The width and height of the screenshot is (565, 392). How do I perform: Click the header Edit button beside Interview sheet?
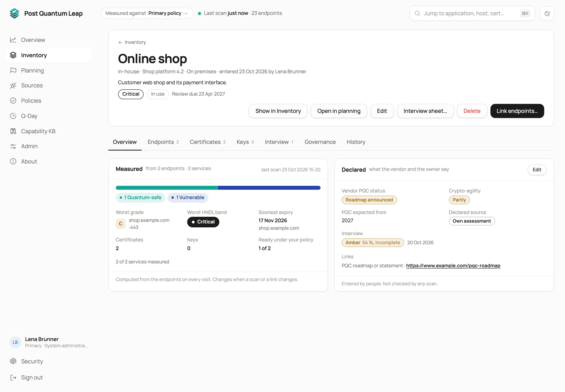coord(382,111)
